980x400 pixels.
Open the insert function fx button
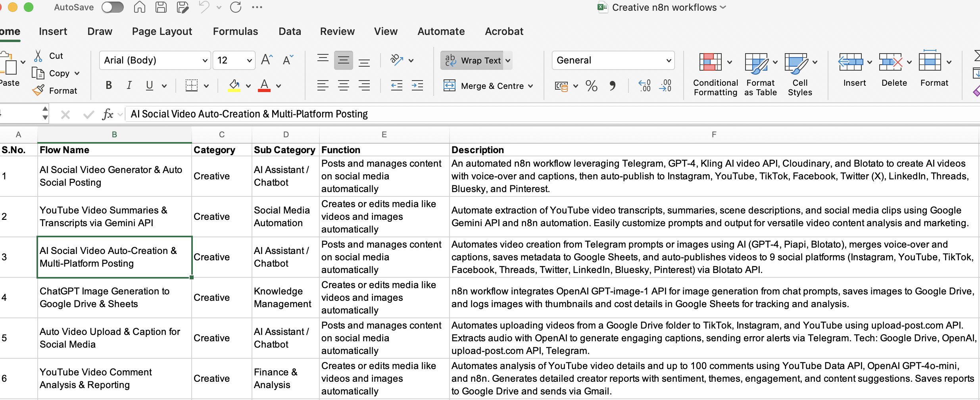tap(108, 114)
